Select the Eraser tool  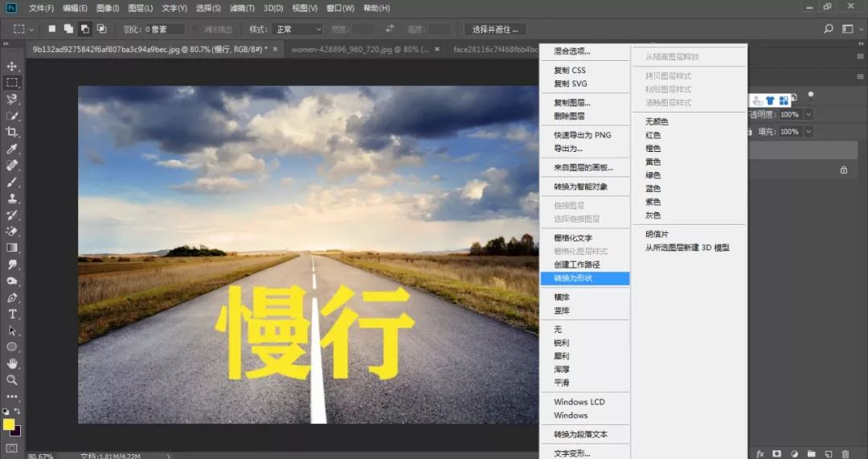click(x=11, y=232)
